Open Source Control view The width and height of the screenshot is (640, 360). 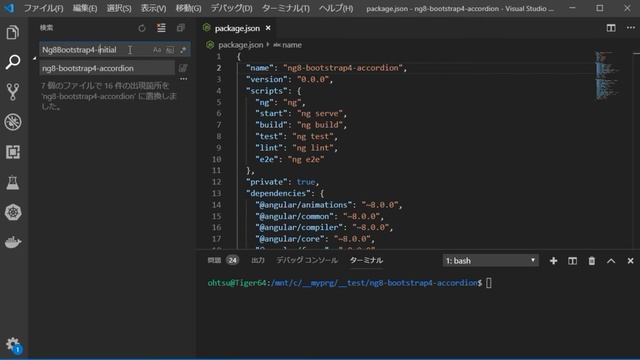coord(13,92)
